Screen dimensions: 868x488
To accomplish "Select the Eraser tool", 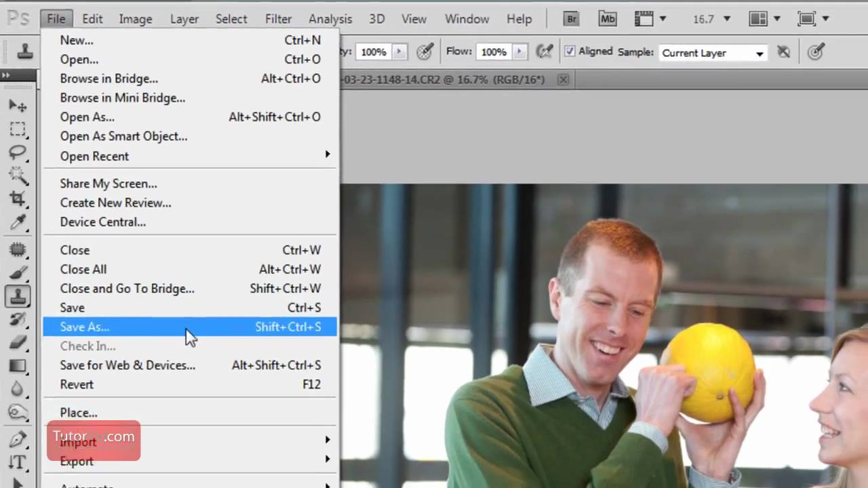I will click(18, 342).
